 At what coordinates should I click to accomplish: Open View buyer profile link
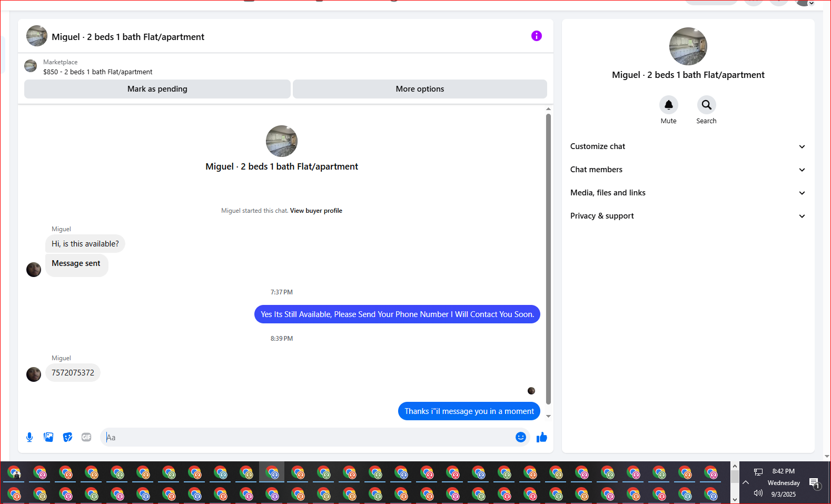[x=316, y=211]
